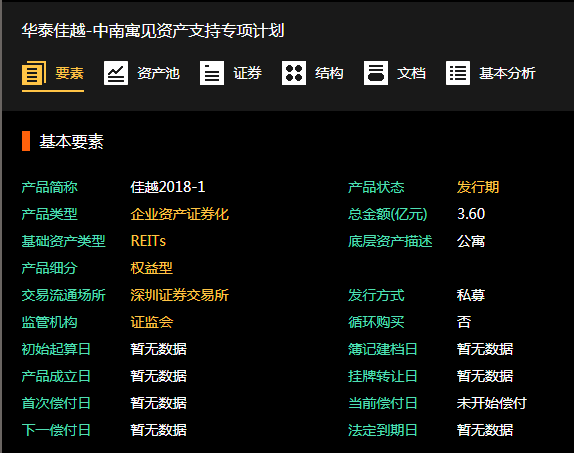Click the 基本分析 list icon
The height and width of the screenshot is (453, 574).
coord(458,73)
